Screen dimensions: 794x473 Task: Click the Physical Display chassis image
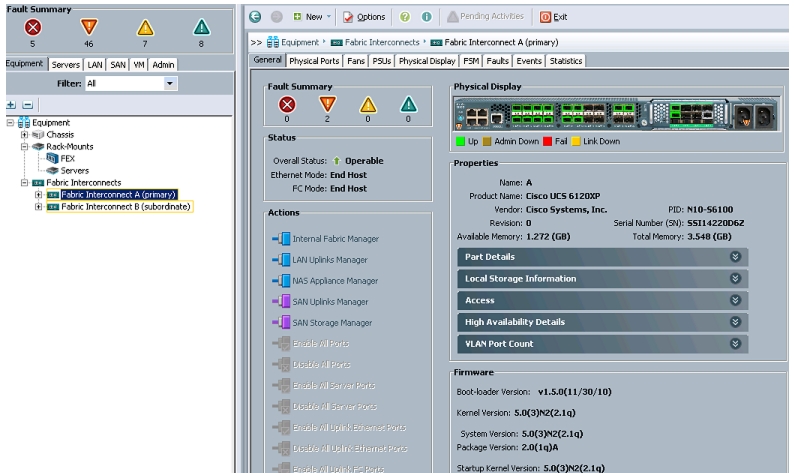coord(616,114)
